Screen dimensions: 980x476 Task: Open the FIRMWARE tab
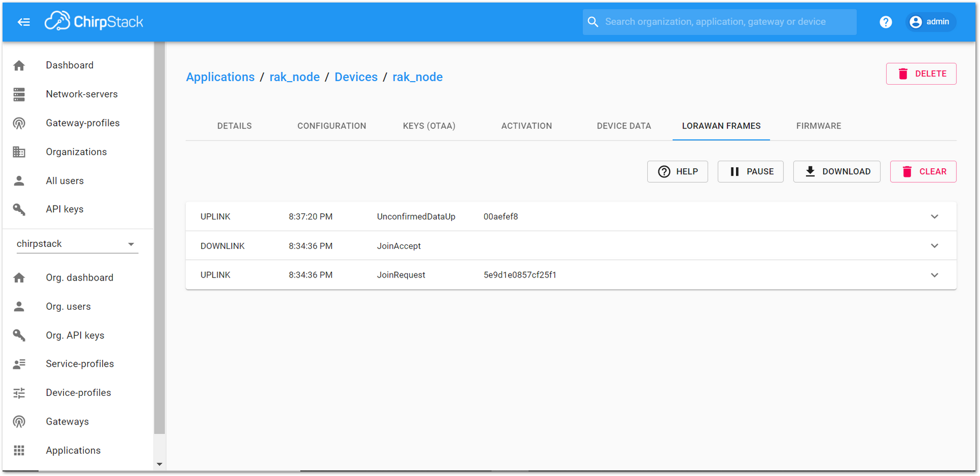pos(819,126)
